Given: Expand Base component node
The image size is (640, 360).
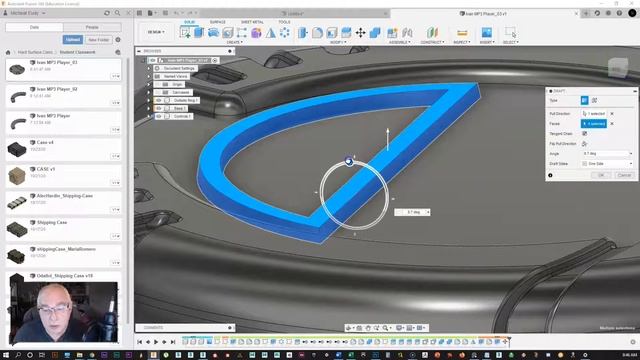Looking at the screenshot, I should tap(149, 109).
